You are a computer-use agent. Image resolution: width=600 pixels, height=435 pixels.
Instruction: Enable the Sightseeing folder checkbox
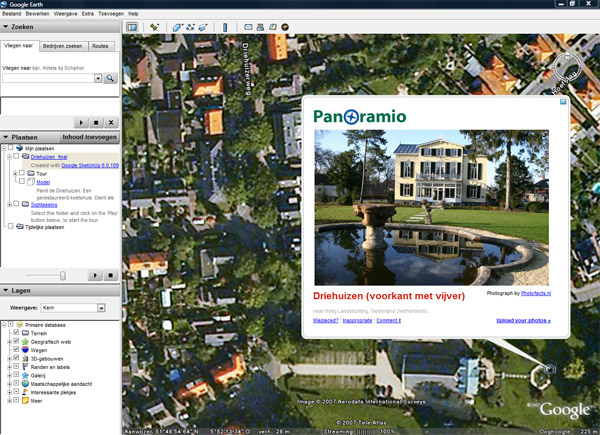point(16,204)
